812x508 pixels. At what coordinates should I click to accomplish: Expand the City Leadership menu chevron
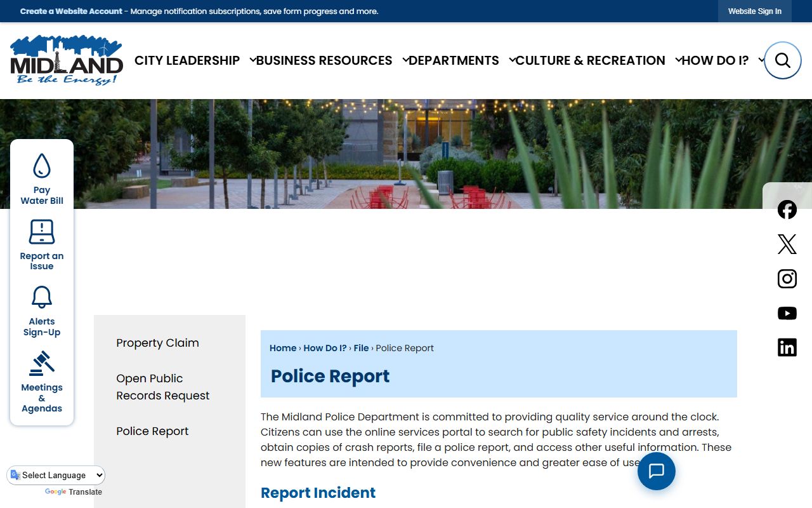(252, 60)
